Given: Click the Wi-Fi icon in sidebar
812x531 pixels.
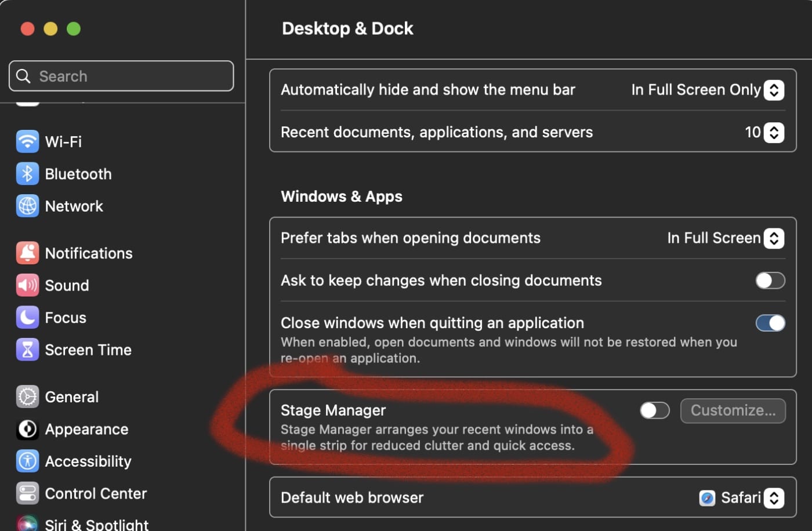Looking at the screenshot, I should (x=27, y=141).
